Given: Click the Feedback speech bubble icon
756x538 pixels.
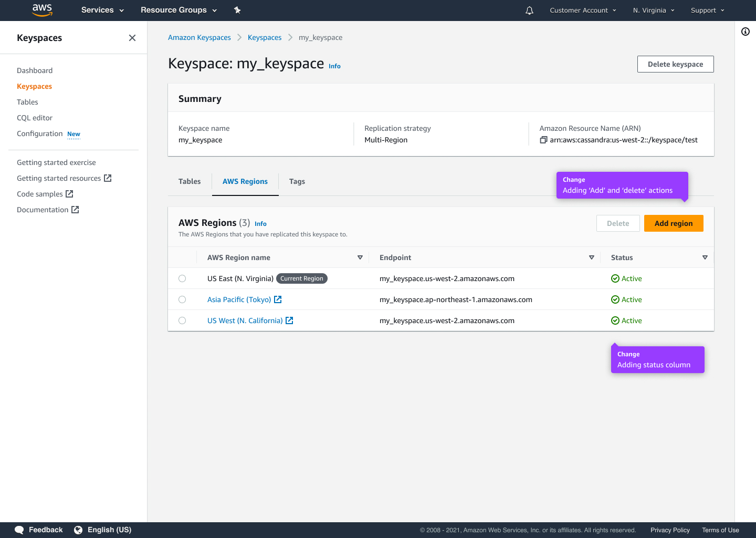Looking at the screenshot, I should click(19, 530).
